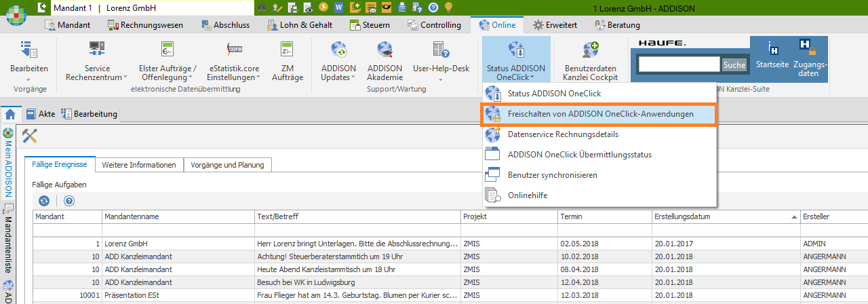Open the Weitere Informationen tab
868x304 pixels.
(139, 165)
